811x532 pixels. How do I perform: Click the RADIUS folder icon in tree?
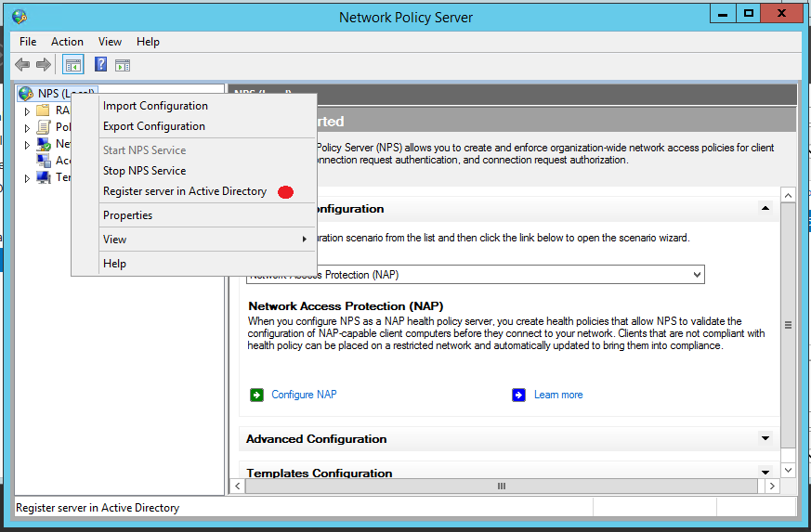coord(44,110)
